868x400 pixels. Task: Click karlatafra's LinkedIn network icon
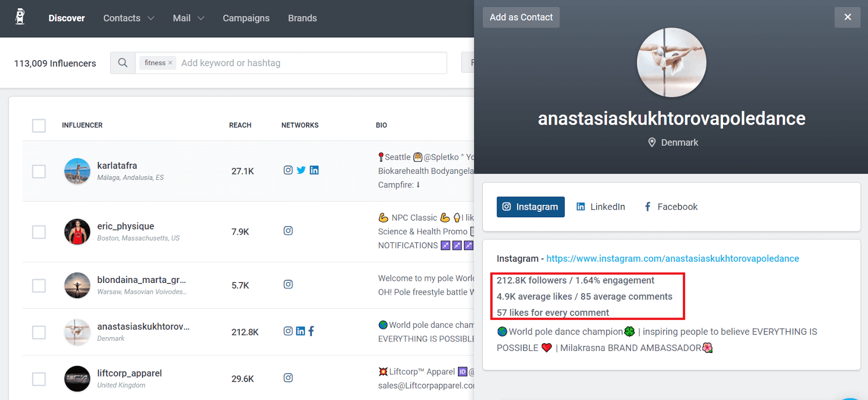click(314, 170)
